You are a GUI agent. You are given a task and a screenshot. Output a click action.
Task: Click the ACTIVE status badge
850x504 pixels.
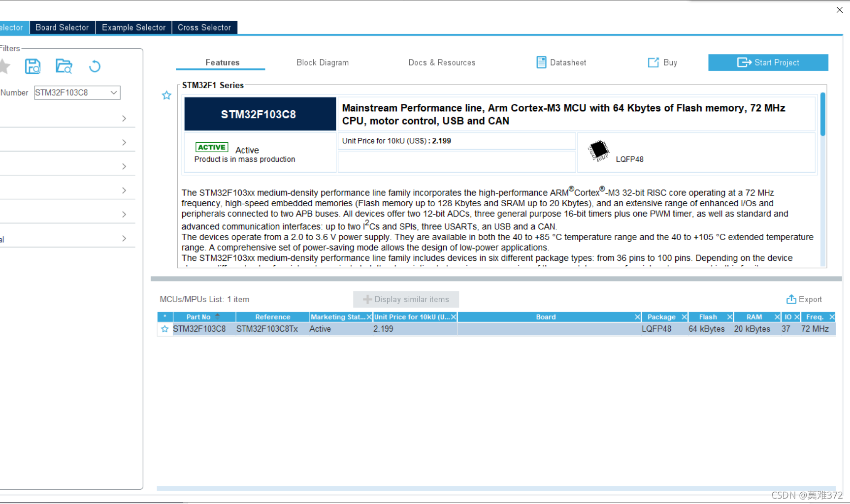tap(212, 147)
